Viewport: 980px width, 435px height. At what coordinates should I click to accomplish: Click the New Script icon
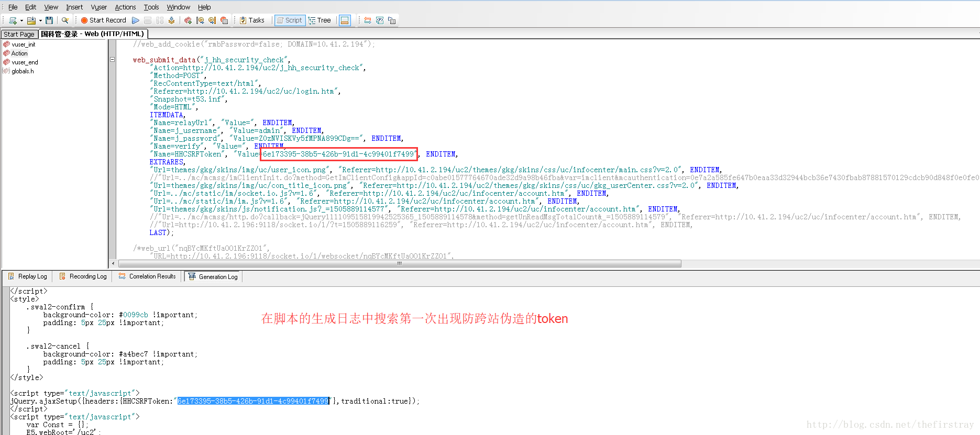point(13,20)
